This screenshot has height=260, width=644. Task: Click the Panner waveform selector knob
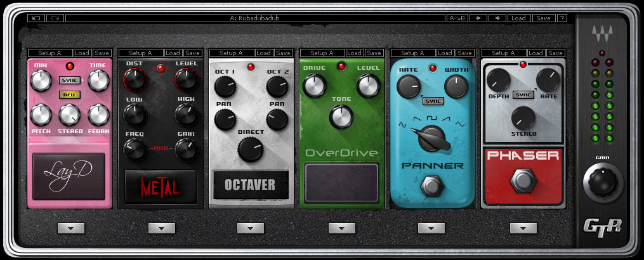(433, 139)
